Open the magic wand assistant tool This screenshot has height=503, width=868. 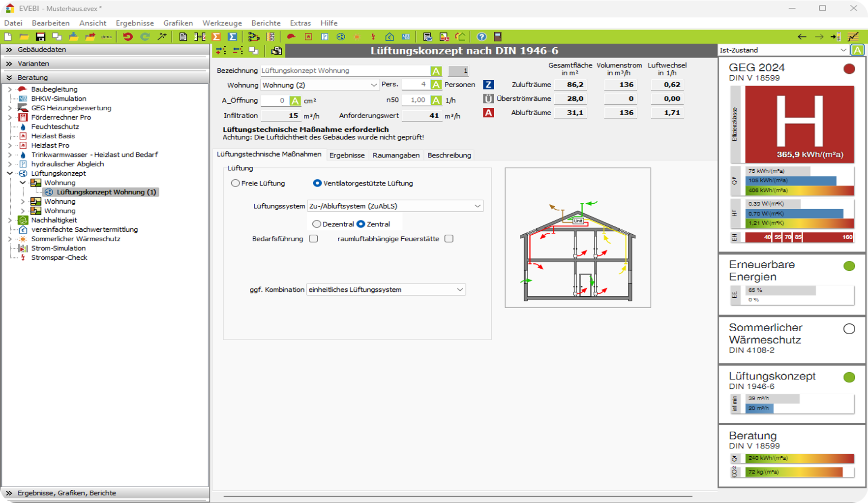pos(162,37)
